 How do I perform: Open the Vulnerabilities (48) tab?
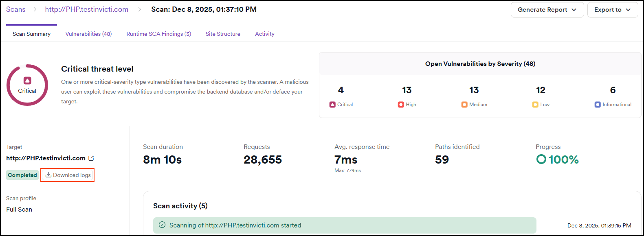coord(88,34)
